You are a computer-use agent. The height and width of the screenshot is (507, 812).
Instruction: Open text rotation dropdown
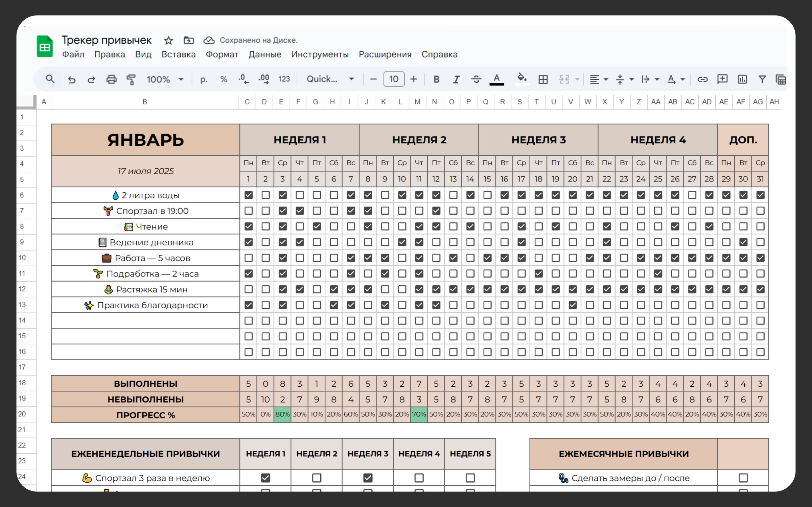[x=676, y=79]
